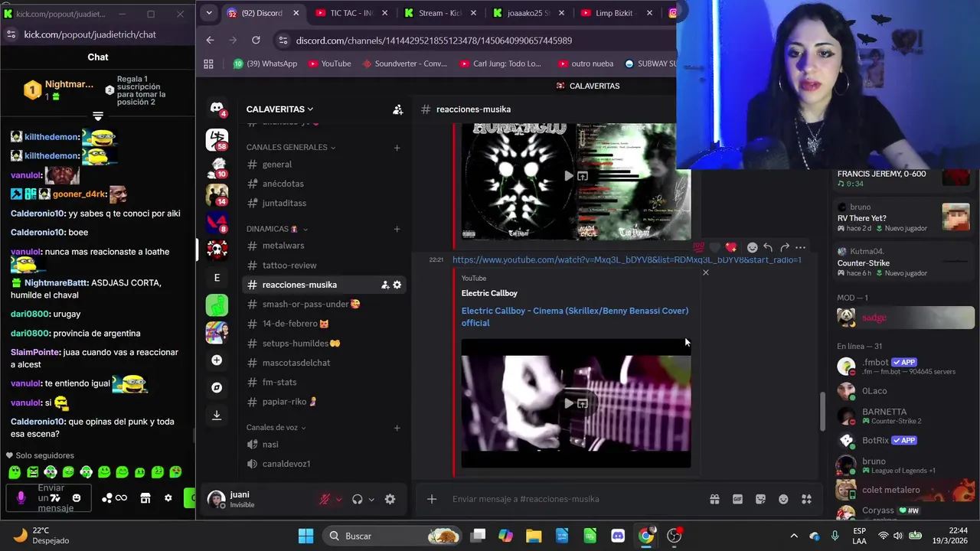Open microphone input options arrow
The height and width of the screenshot is (551, 980).
(x=339, y=500)
